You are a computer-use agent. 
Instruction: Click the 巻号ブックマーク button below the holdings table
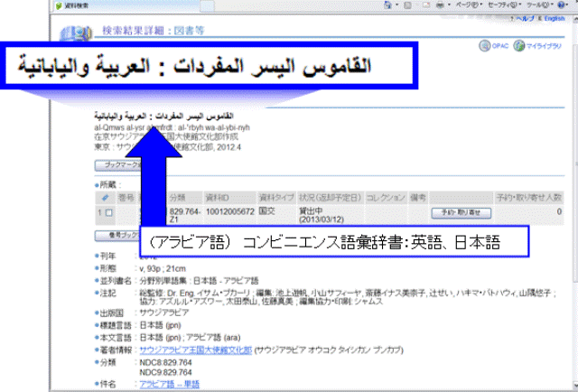coord(118,235)
